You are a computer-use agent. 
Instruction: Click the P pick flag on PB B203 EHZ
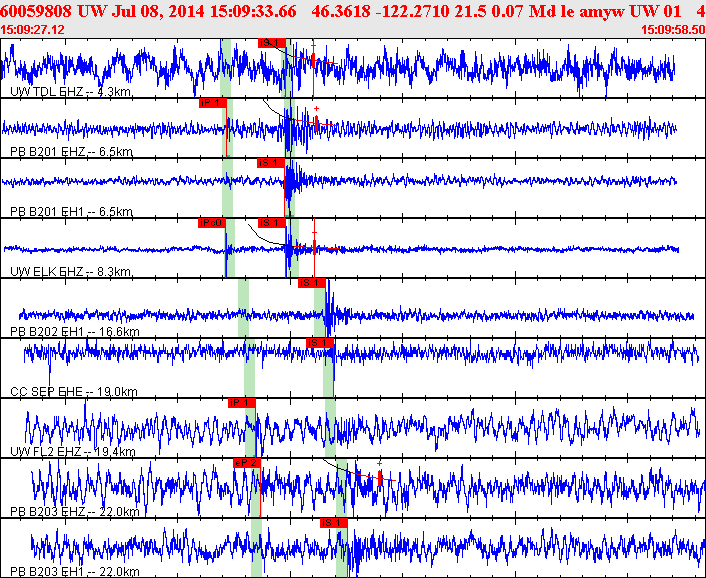(246, 463)
